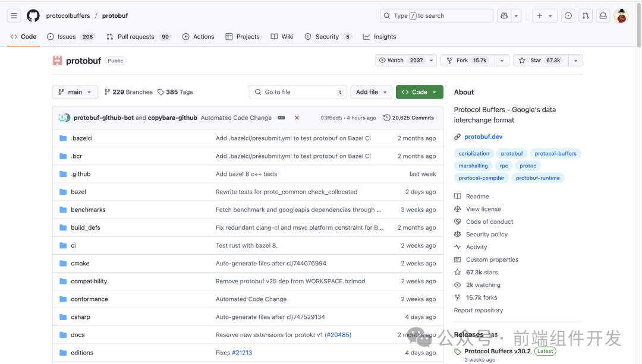Click the .bazelci folder icon
642x364 pixels.
[x=63, y=138]
